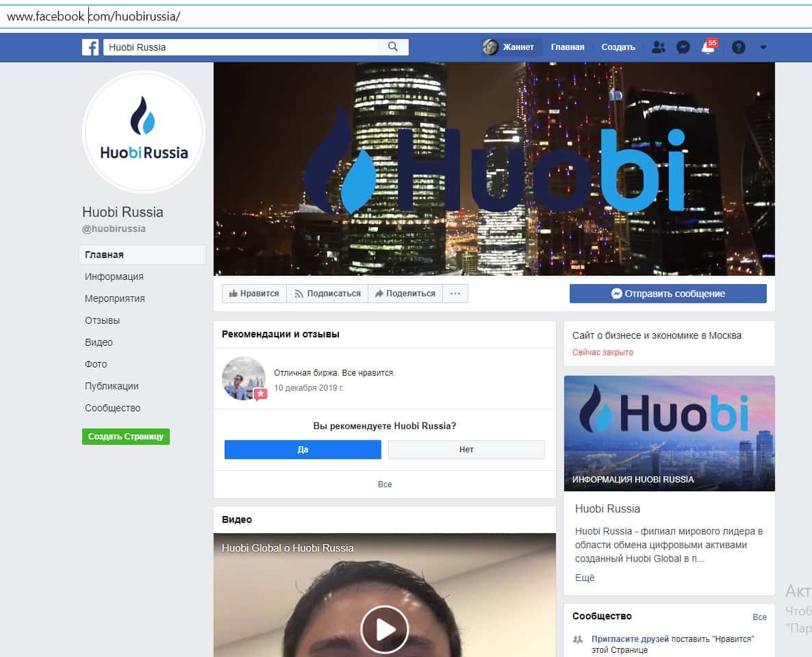
Task: Click the Huobi Russia page name heading
Action: tap(123, 211)
